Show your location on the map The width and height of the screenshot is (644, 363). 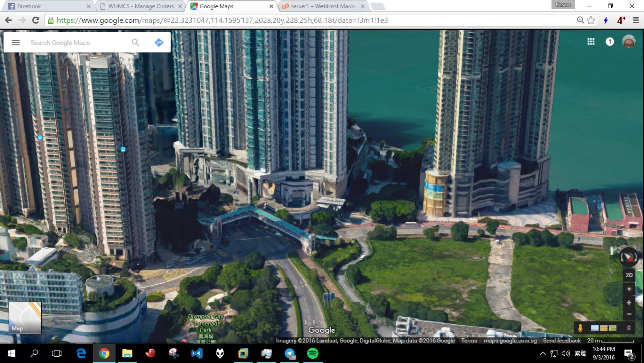629,289
